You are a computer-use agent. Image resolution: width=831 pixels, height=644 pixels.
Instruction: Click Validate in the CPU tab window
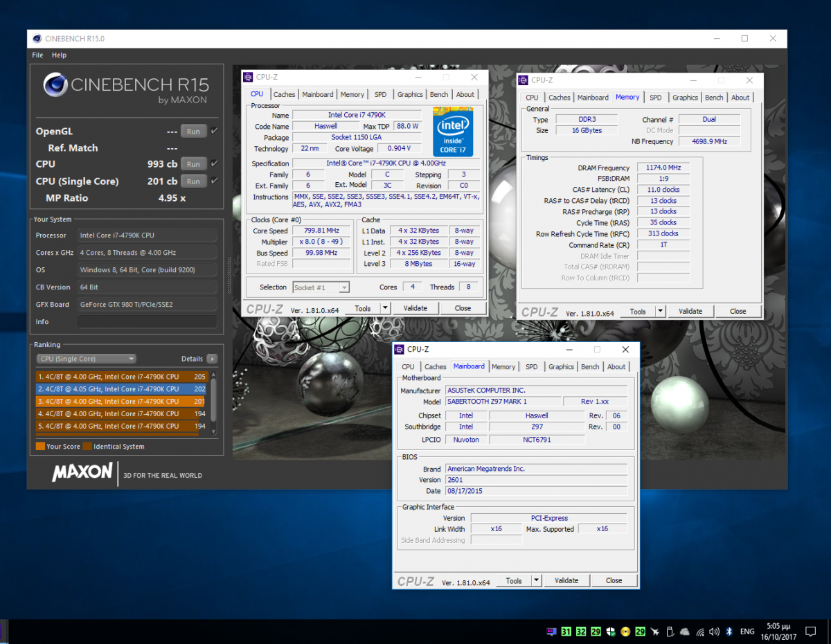point(415,308)
